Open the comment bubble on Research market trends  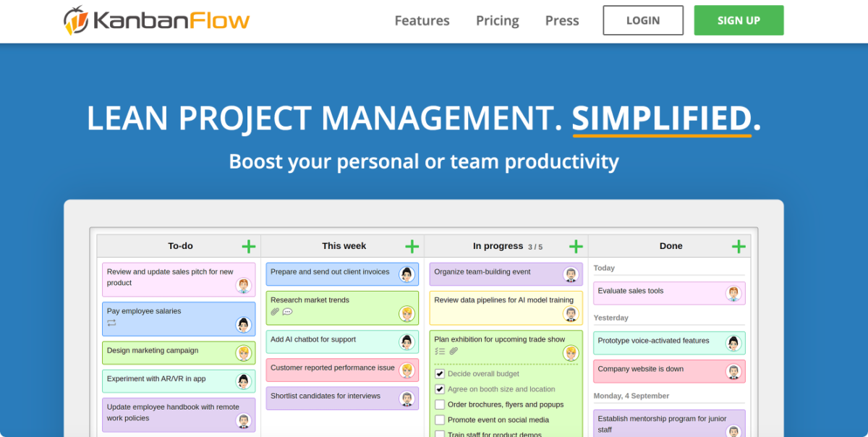[x=287, y=312]
